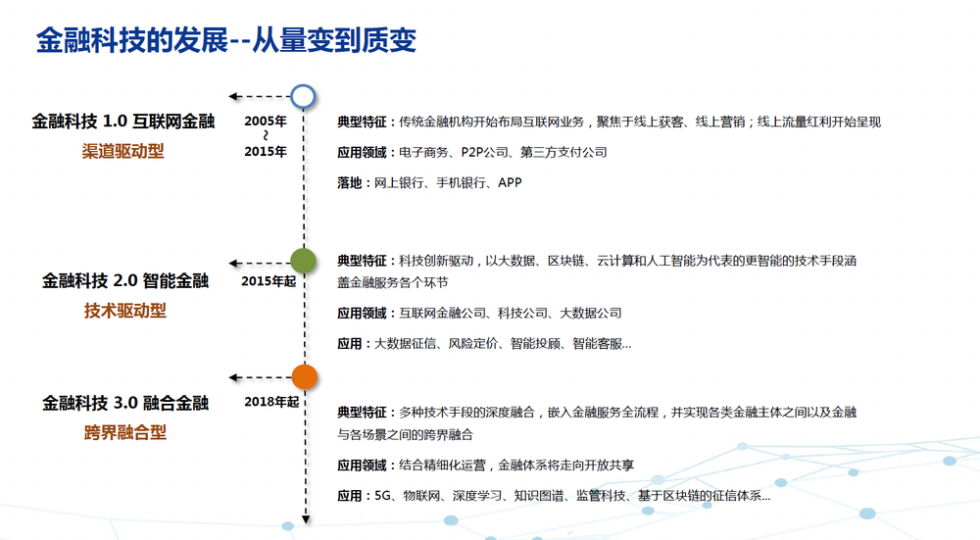Viewport: 980px width, 540px height.
Task: Click dashed arrow left of green circle
Action: (260, 263)
